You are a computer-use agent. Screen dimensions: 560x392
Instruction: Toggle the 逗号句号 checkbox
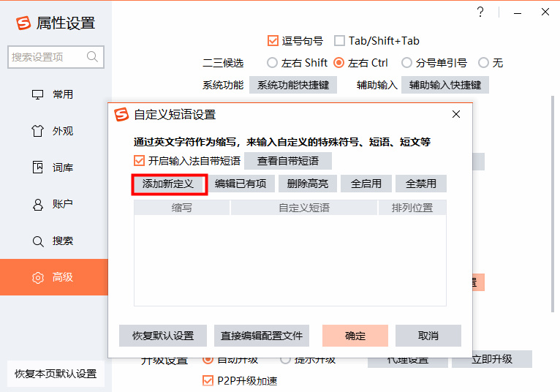[x=273, y=41]
